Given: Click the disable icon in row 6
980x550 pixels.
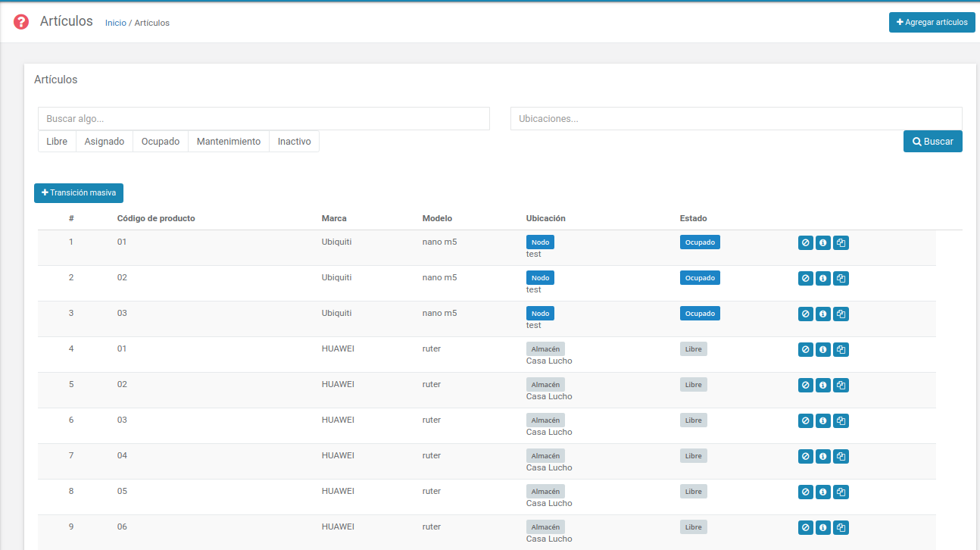Looking at the screenshot, I should pos(806,421).
